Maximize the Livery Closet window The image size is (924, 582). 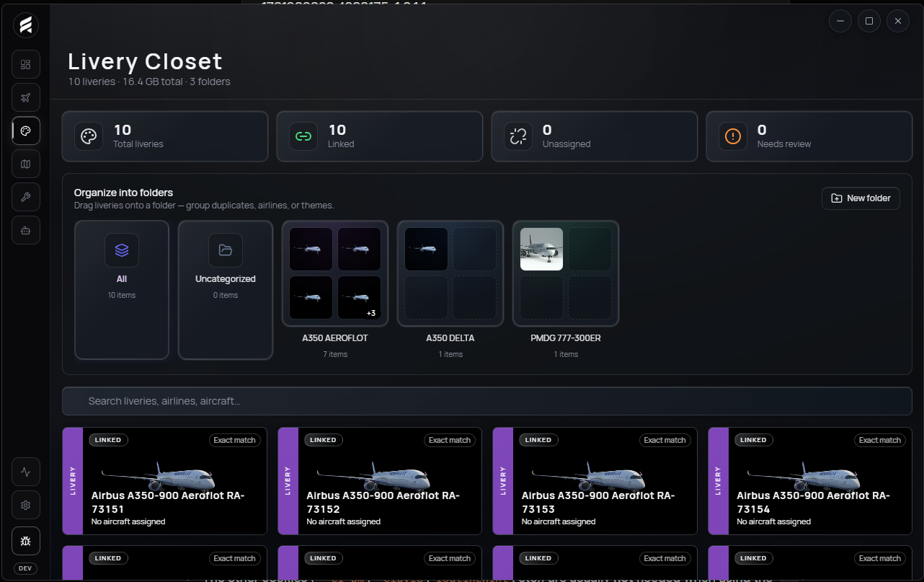tap(869, 21)
